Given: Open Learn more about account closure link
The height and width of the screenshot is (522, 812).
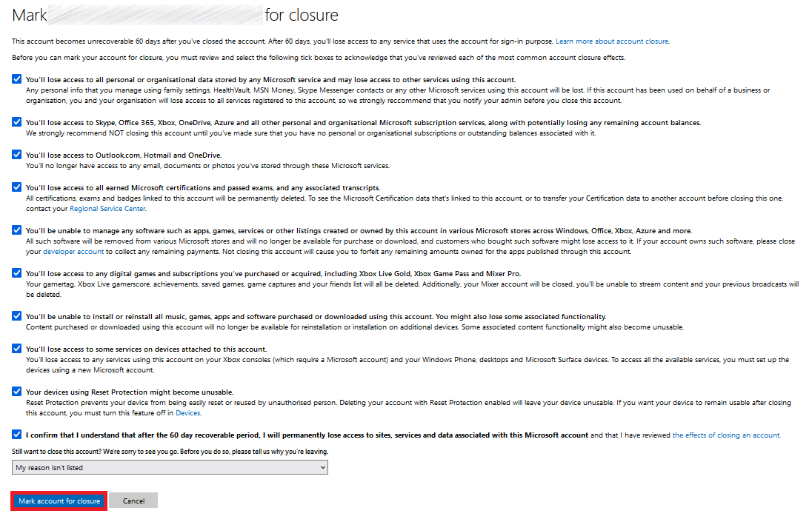Looking at the screenshot, I should (611, 41).
